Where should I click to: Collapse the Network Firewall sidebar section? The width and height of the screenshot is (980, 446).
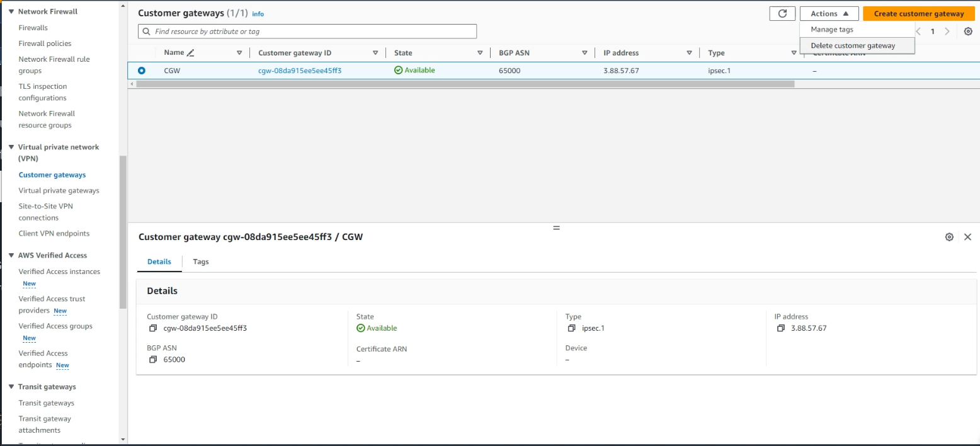tap(11, 12)
